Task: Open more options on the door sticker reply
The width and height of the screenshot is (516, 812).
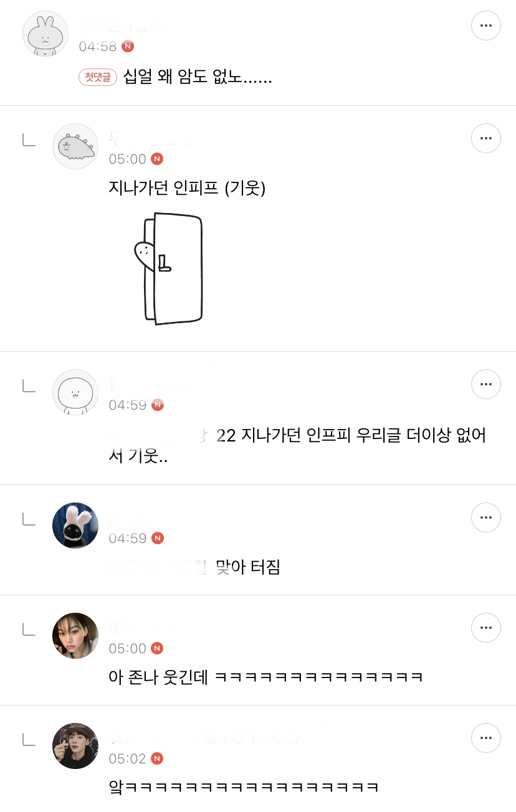Action: (x=486, y=138)
